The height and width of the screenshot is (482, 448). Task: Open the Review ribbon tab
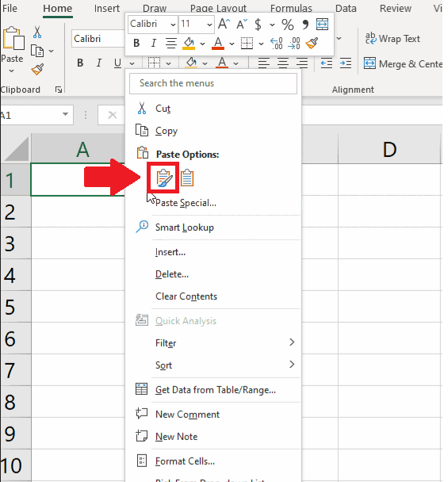tap(396, 8)
